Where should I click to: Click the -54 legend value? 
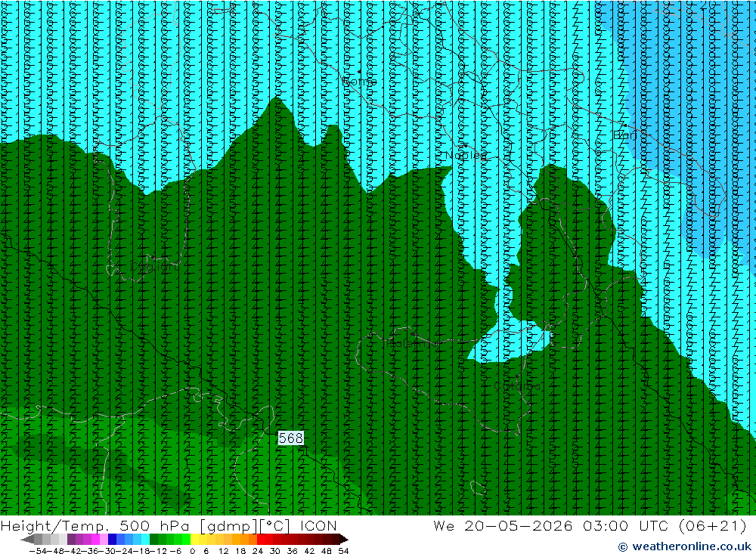click(x=36, y=551)
